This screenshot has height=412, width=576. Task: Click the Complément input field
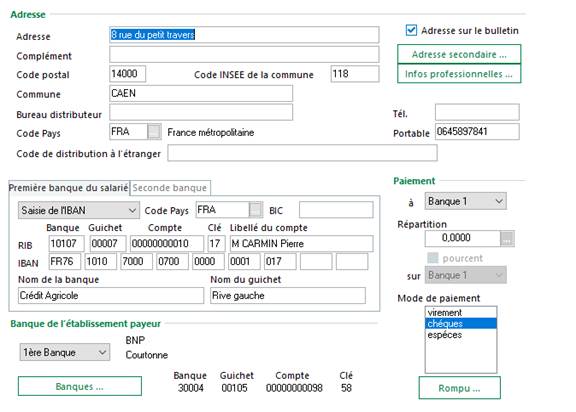coord(244,54)
